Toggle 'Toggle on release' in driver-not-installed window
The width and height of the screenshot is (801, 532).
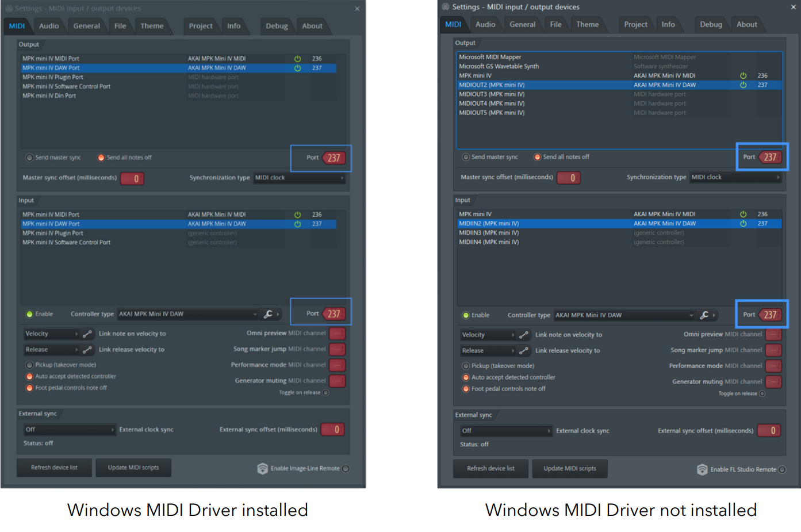762,393
